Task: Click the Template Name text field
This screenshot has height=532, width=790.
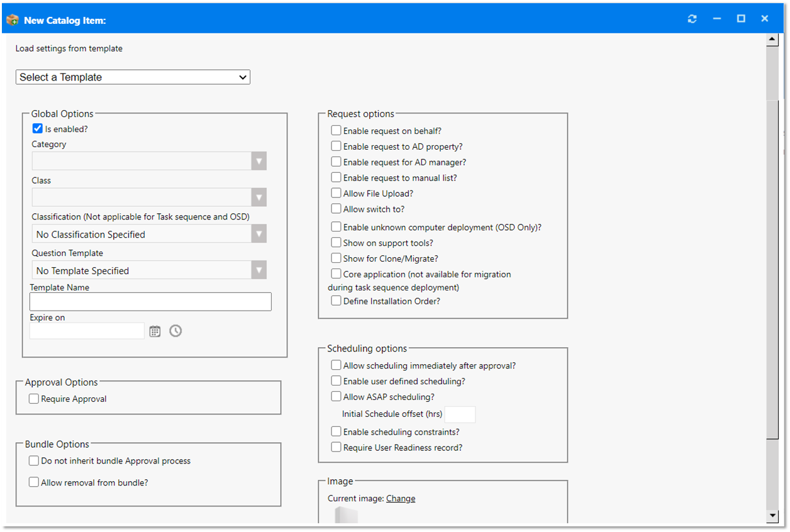Action: click(150, 302)
